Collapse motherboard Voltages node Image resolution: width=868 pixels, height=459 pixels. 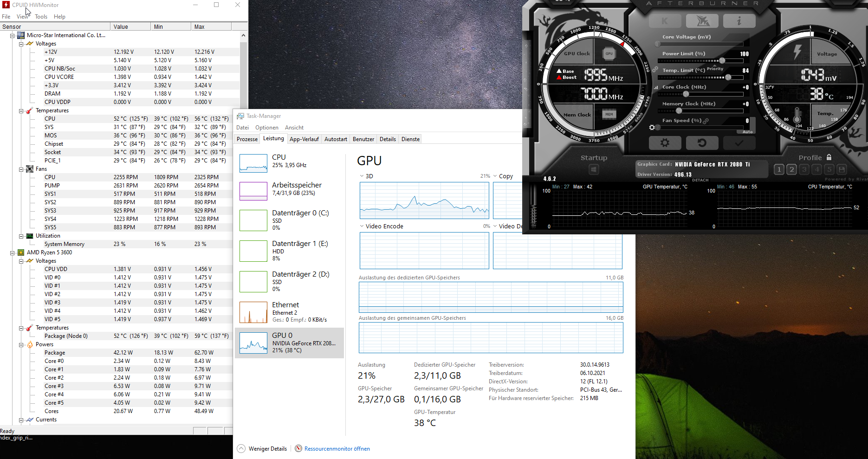click(x=21, y=44)
